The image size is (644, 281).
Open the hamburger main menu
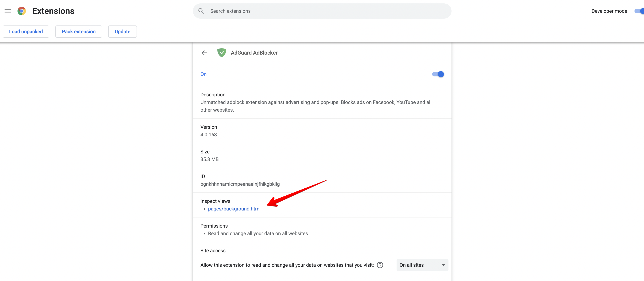pos(8,11)
